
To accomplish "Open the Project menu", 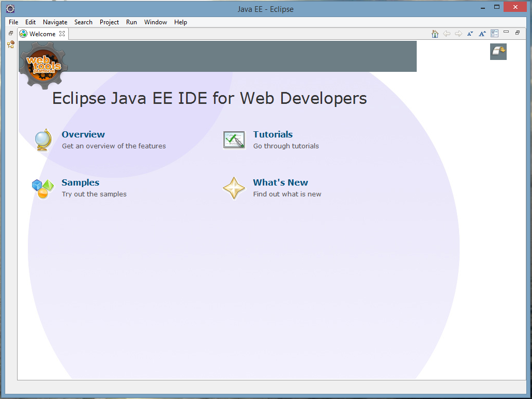I will (109, 22).
